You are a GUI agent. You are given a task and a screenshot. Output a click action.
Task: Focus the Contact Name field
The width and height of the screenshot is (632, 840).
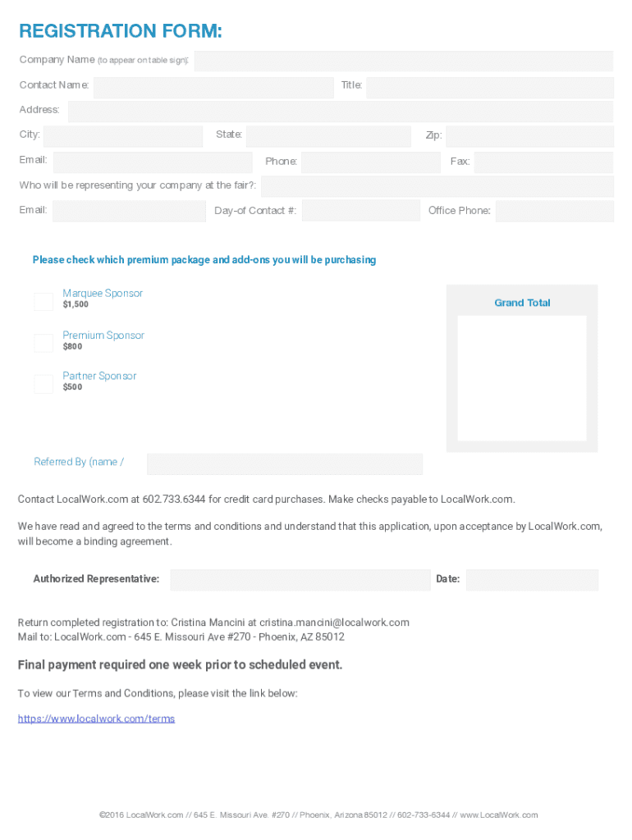coord(213,87)
